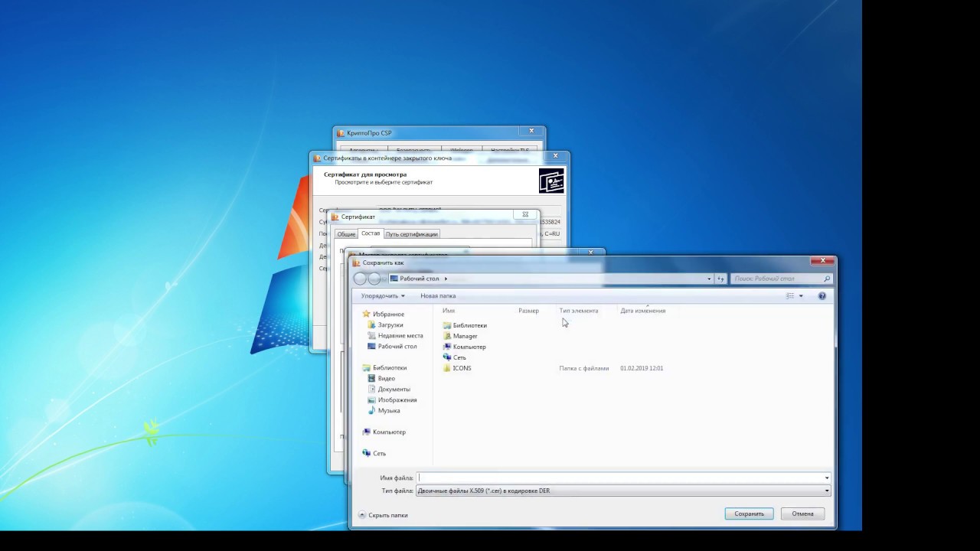This screenshot has height=551, width=980.
Task: Open the address bar history dropdown
Action: coord(709,279)
